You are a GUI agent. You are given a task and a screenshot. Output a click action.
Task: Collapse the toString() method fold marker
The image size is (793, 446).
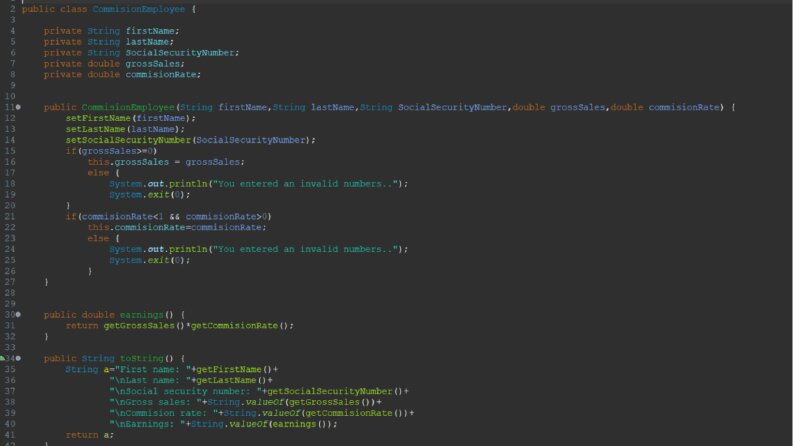click(18, 358)
